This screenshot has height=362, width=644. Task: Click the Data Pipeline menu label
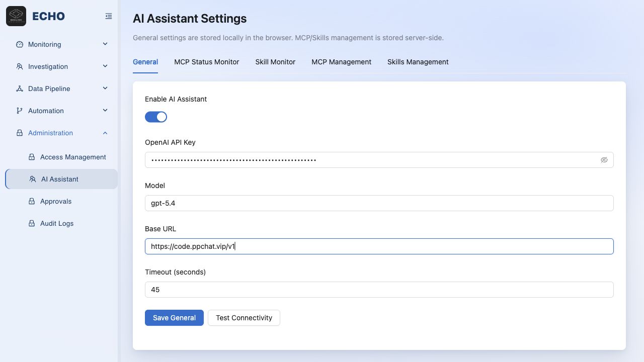pyautogui.click(x=49, y=88)
